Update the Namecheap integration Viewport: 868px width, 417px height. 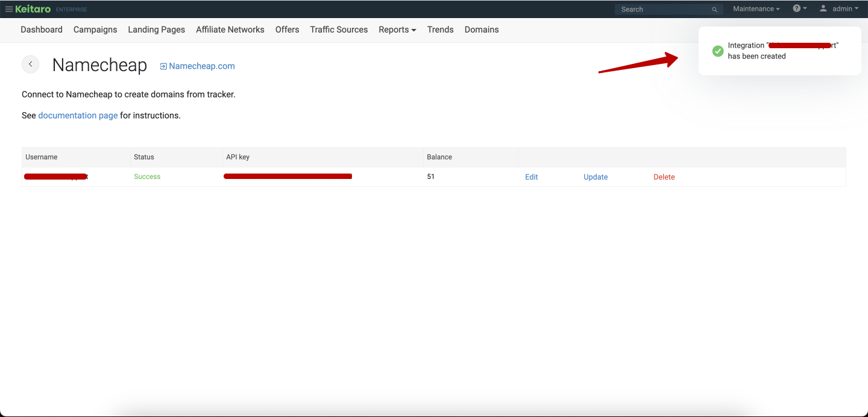click(596, 177)
